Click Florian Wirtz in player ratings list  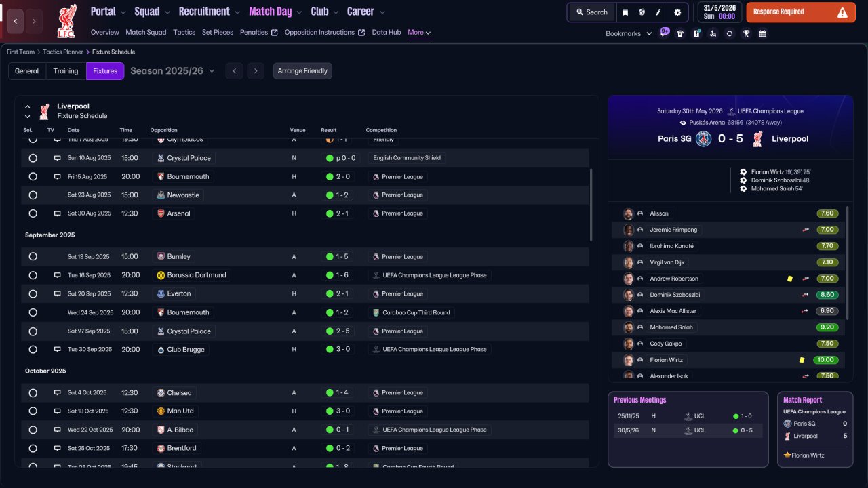point(667,360)
